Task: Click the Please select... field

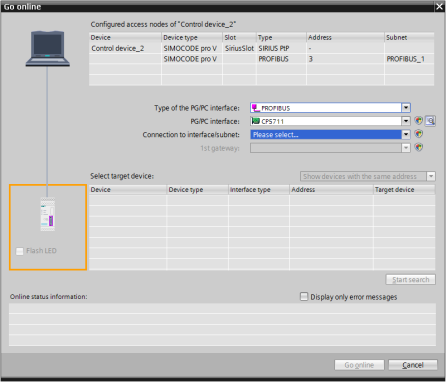Action: coord(326,134)
